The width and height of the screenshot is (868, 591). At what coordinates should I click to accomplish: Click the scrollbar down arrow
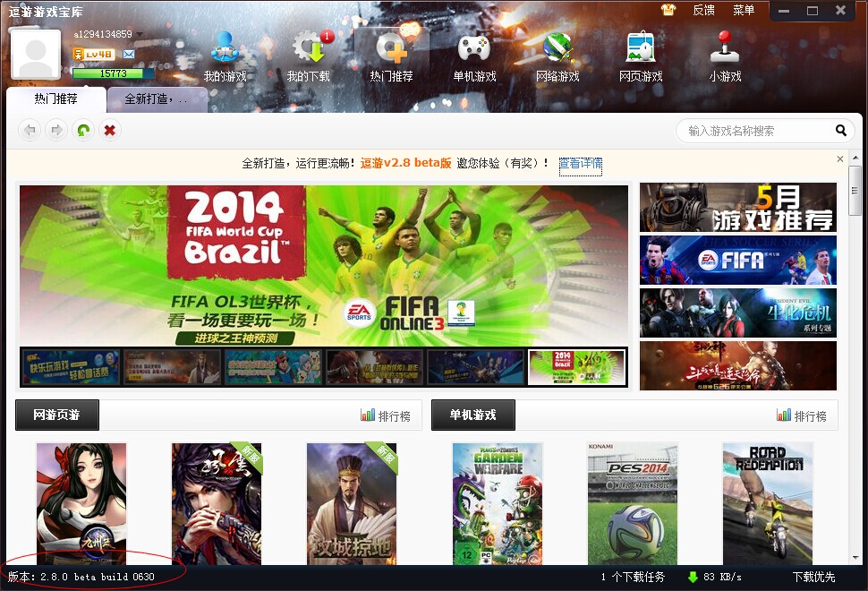coord(855,558)
